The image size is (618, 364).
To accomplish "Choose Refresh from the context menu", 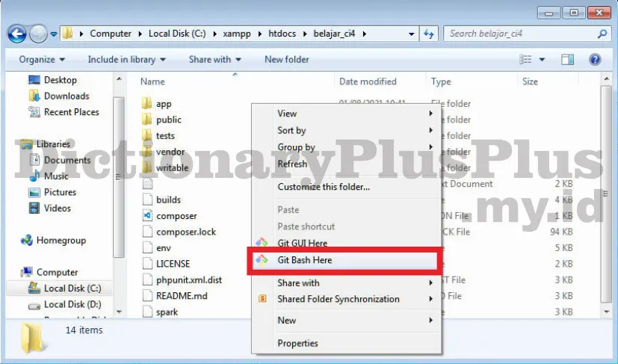I will tap(346, 164).
